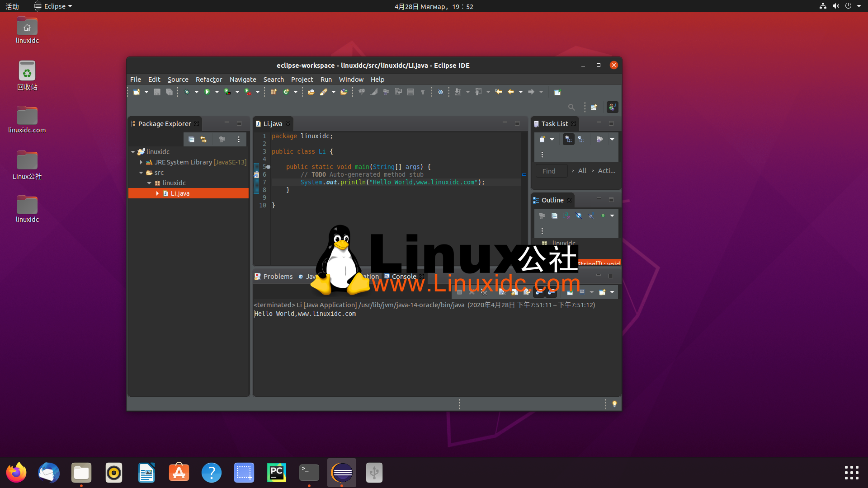Click Collapse All in Outline view

(x=554, y=216)
